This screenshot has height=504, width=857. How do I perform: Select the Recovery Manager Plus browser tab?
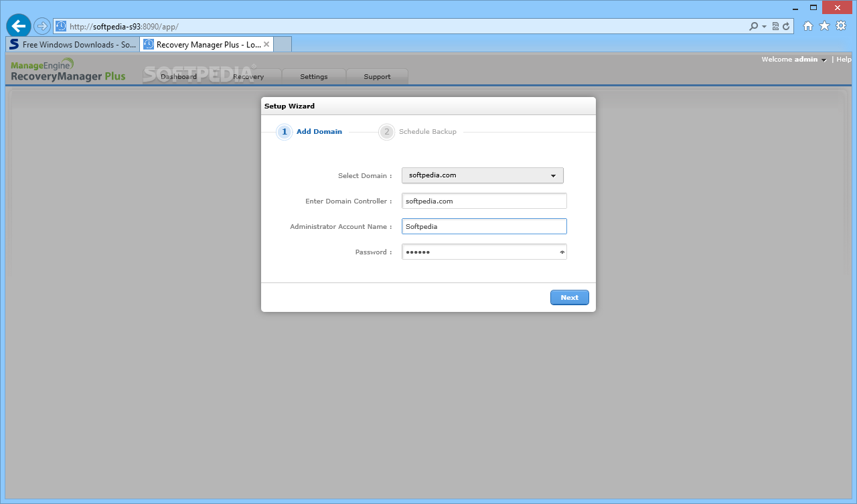click(207, 44)
